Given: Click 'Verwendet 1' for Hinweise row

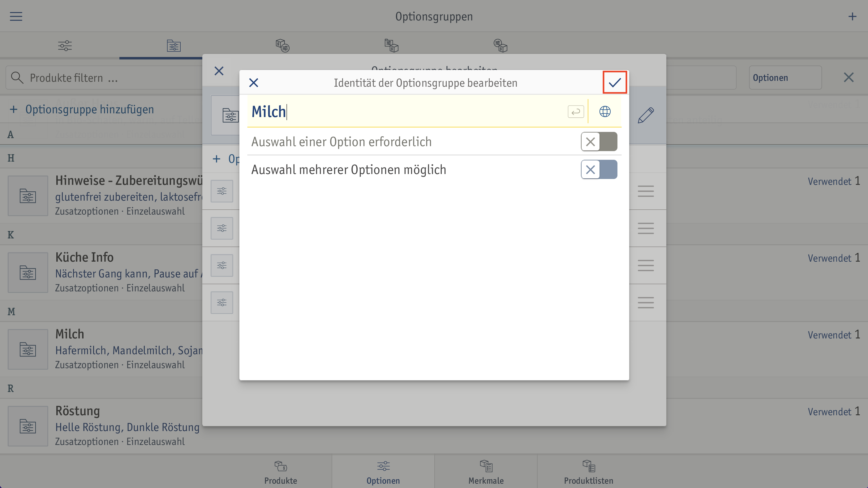Looking at the screenshot, I should tap(834, 181).
